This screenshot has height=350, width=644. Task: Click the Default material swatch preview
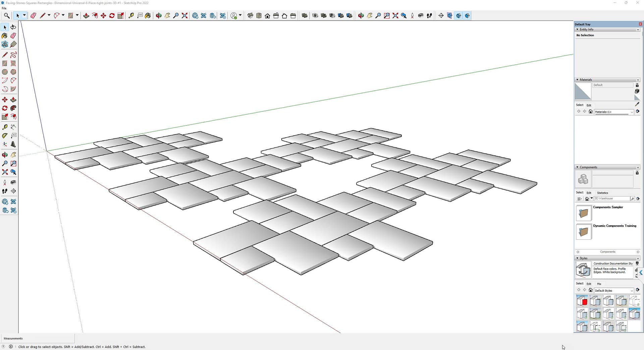click(583, 91)
